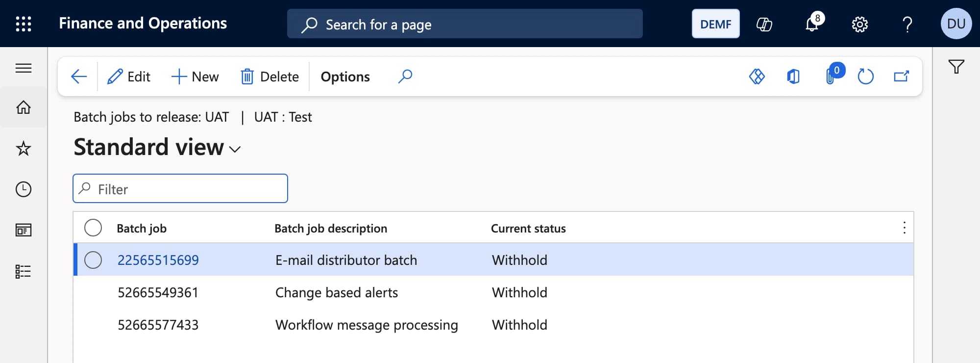Image resolution: width=980 pixels, height=363 pixels.
Task: Select the row checkbox for 22565515699
Action: [93, 260]
